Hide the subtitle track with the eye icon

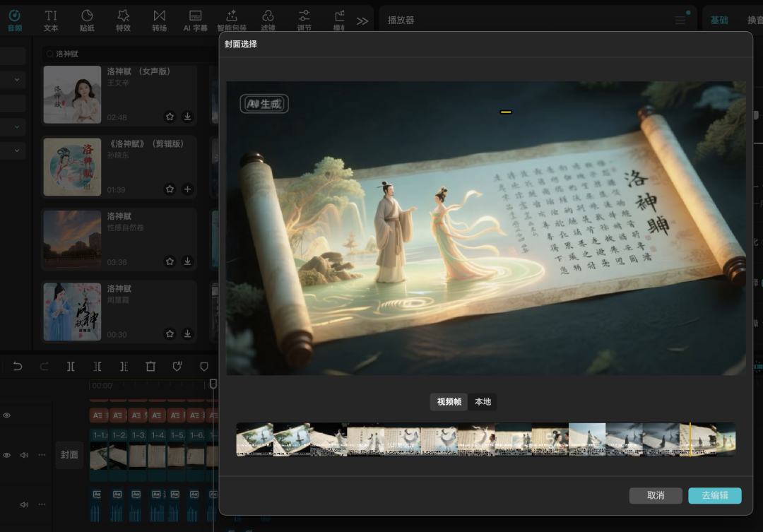click(x=6, y=415)
